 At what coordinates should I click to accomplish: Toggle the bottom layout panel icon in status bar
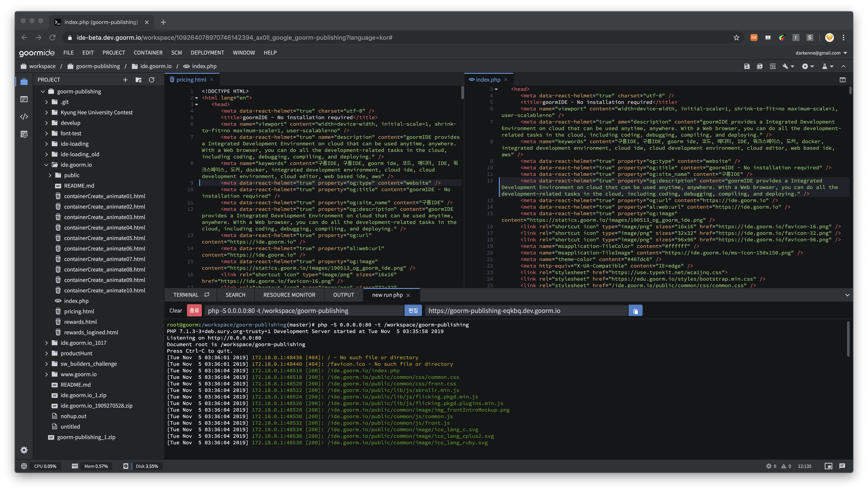[828, 466]
